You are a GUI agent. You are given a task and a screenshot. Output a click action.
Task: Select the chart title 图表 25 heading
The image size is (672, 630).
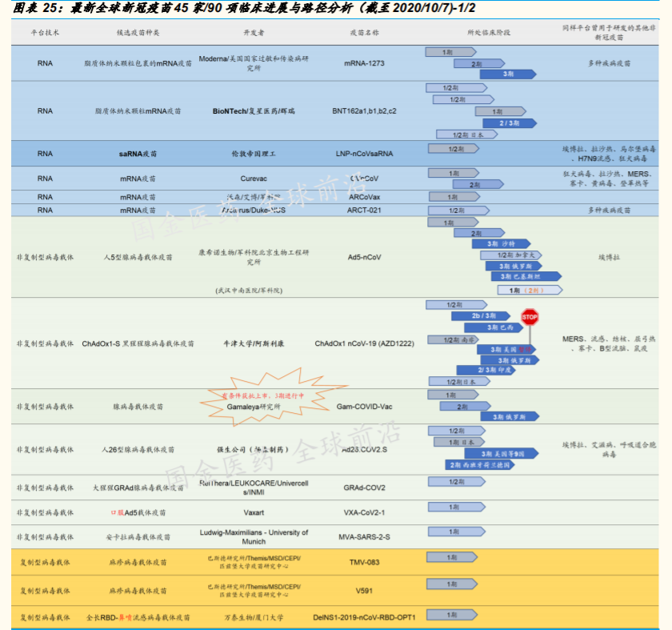pos(244,8)
